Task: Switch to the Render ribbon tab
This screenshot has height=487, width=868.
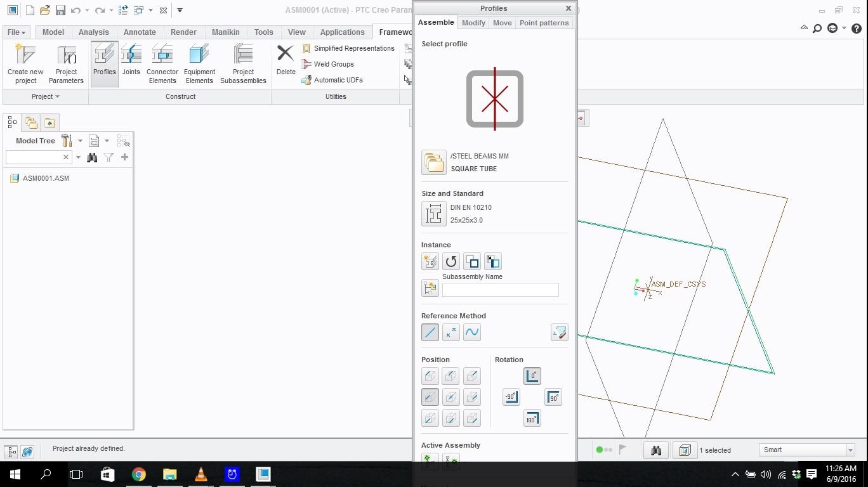Action: point(183,32)
